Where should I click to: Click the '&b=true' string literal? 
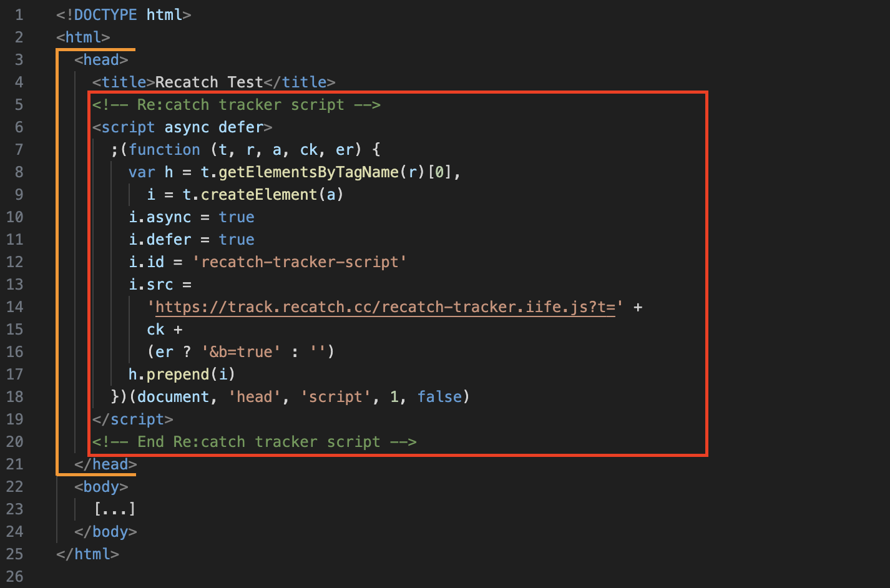tap(241, 352)
